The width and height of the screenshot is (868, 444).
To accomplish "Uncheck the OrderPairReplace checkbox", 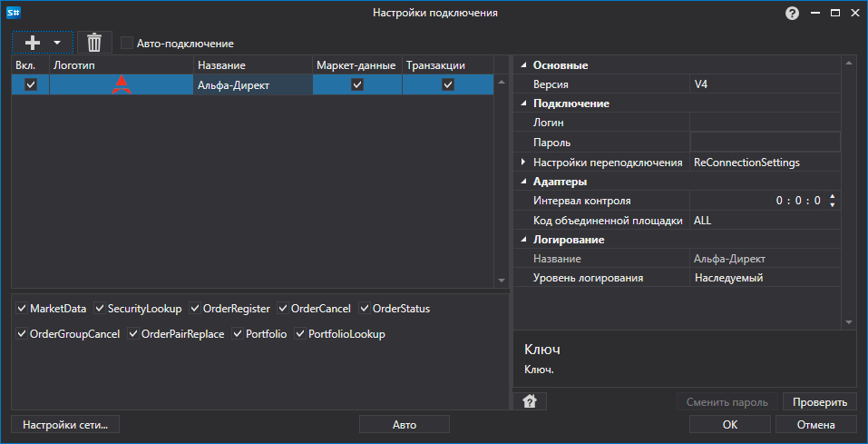I will click(x=133, y=334).
